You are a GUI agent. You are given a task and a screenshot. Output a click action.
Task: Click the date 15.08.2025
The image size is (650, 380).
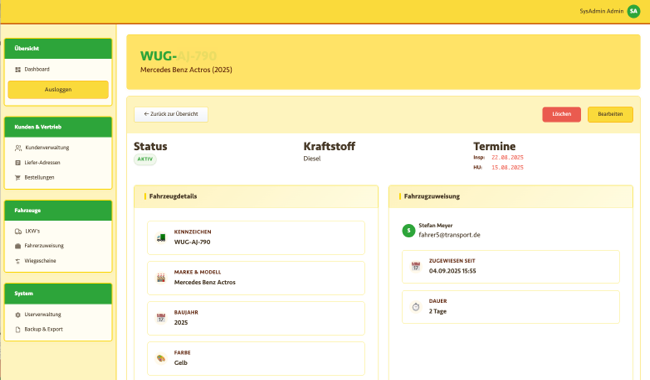click(x=507, y=167)
